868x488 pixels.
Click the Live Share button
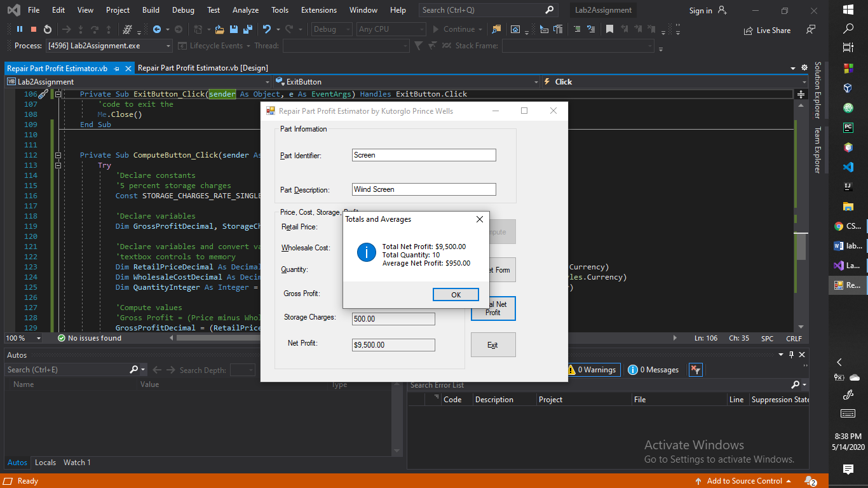pos(768,30)
